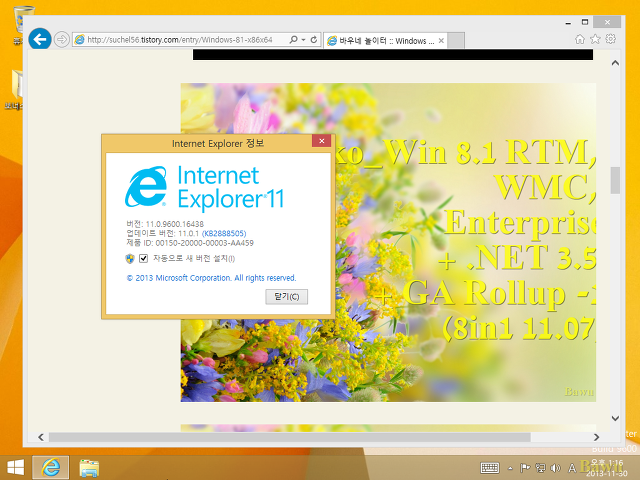The height and width of the screenshot is (480, 640).
Task: Go back using the blue back arrow
Action: click(40, 39)
